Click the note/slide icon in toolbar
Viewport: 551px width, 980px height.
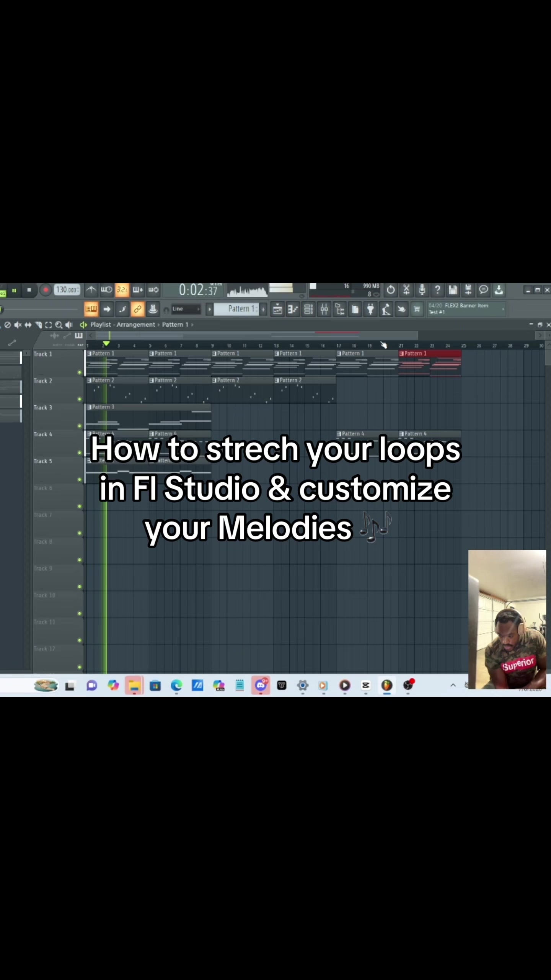click(x=122, y=309)
